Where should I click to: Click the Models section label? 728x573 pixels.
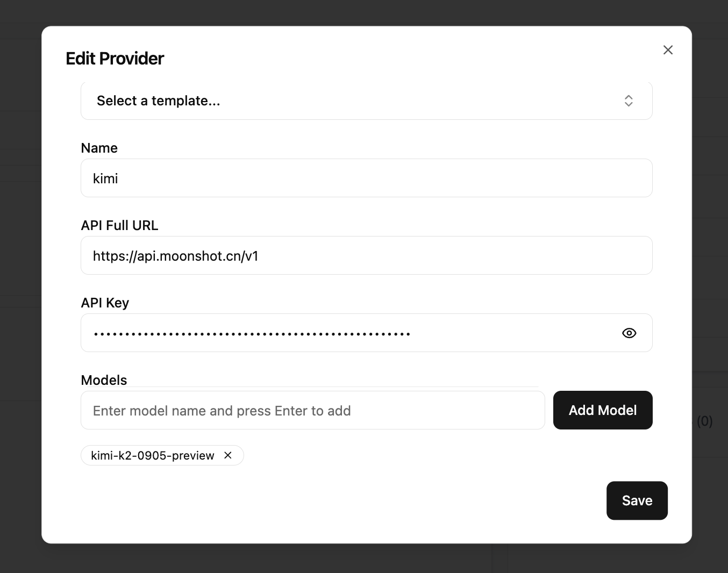tap(104, 380)
